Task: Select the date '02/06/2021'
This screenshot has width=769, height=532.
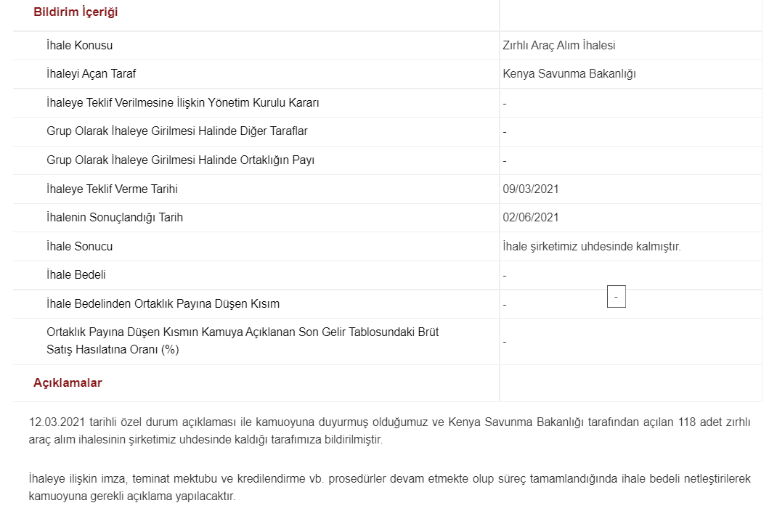Action: pos(531,218)
